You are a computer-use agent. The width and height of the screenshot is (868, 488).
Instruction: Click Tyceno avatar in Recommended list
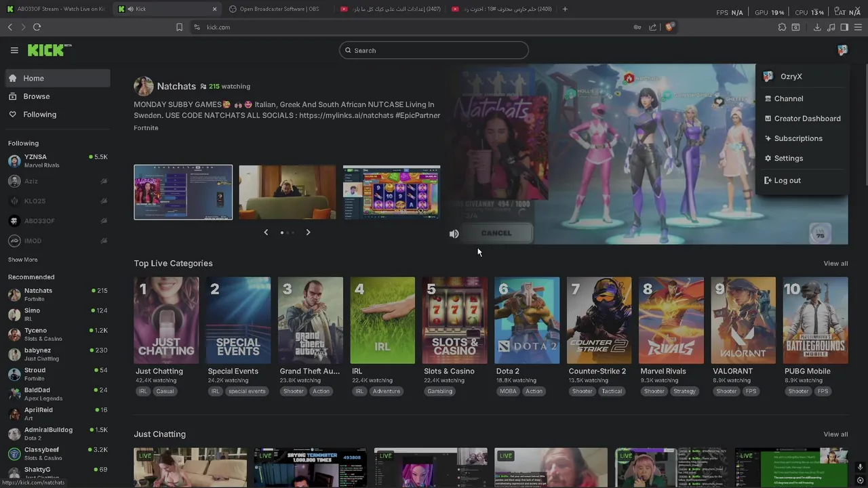click(14, 334)
